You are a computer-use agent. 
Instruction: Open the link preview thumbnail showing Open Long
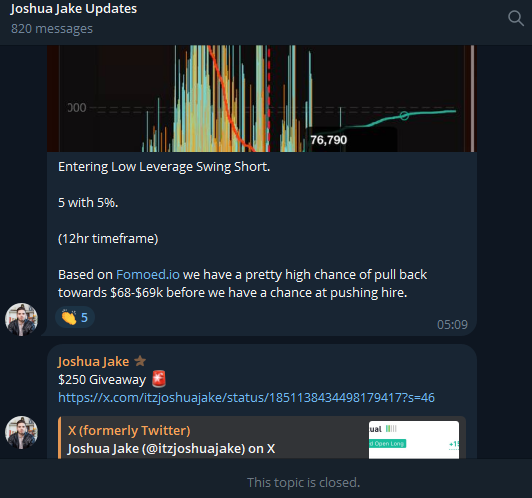coord(414,440)
